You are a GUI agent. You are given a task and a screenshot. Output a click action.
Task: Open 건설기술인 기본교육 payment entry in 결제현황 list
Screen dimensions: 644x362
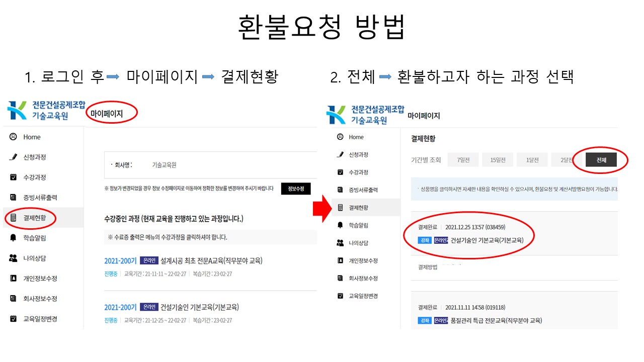click(487, 240)
